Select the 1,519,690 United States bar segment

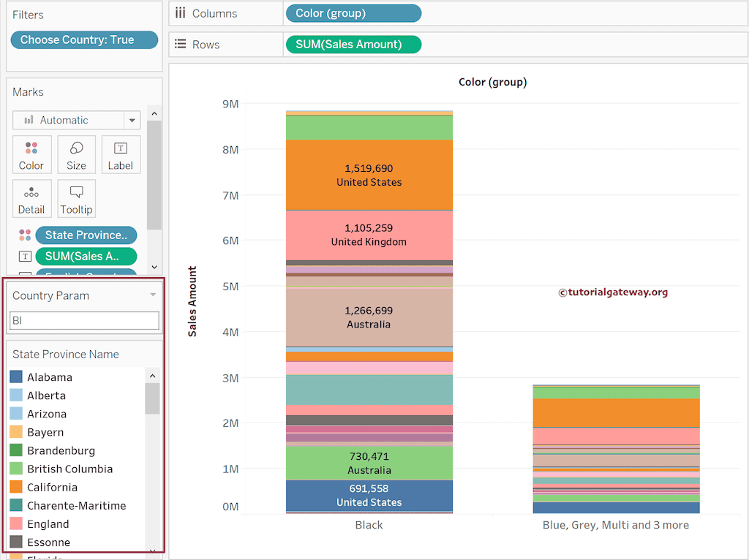pos(369,174)
